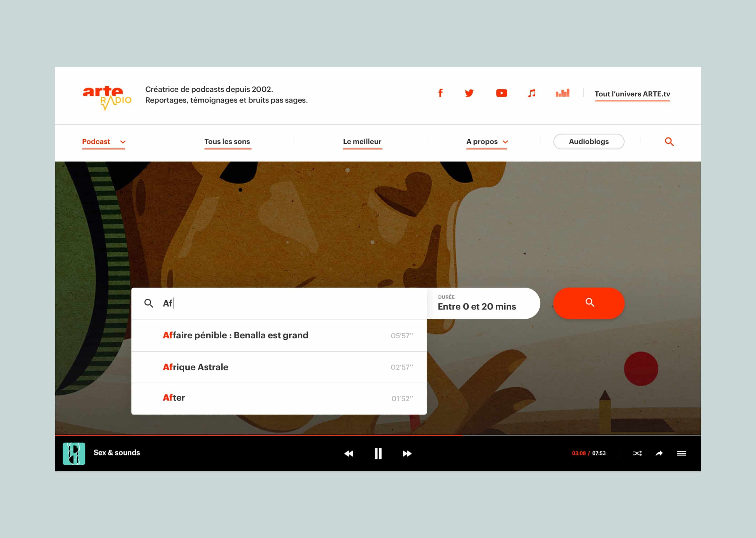Skip ahead with the fast-forward button
Image resolution: width=756 pixels, height=538 pixels.
tap(407, 453)
